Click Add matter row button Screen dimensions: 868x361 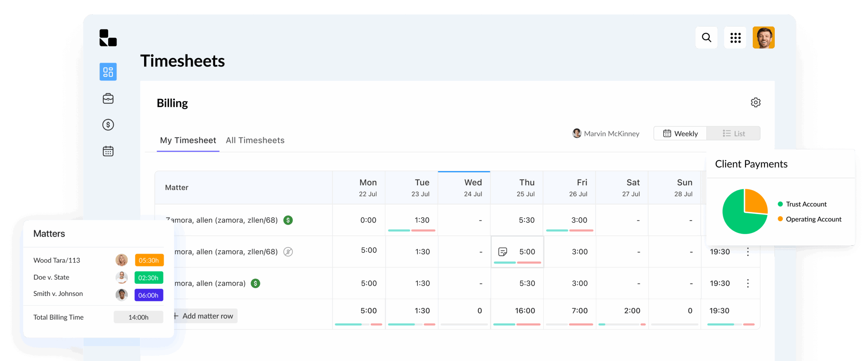(x=205, y=316)
